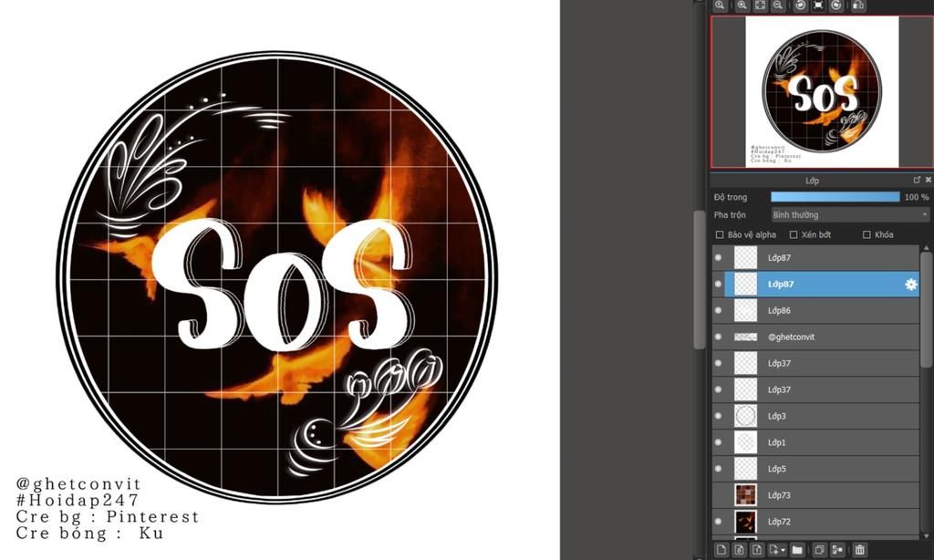Viewport: 934px width, 560px height.
Task: Click the Lớp3 circle thumbnail
Action: (x=745, y=416)
